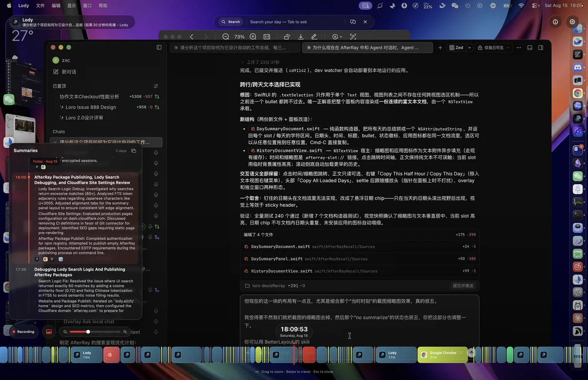Open pinned chat 协作文本Checkout性能分析
Screen dimensions: 588x380
89,97
